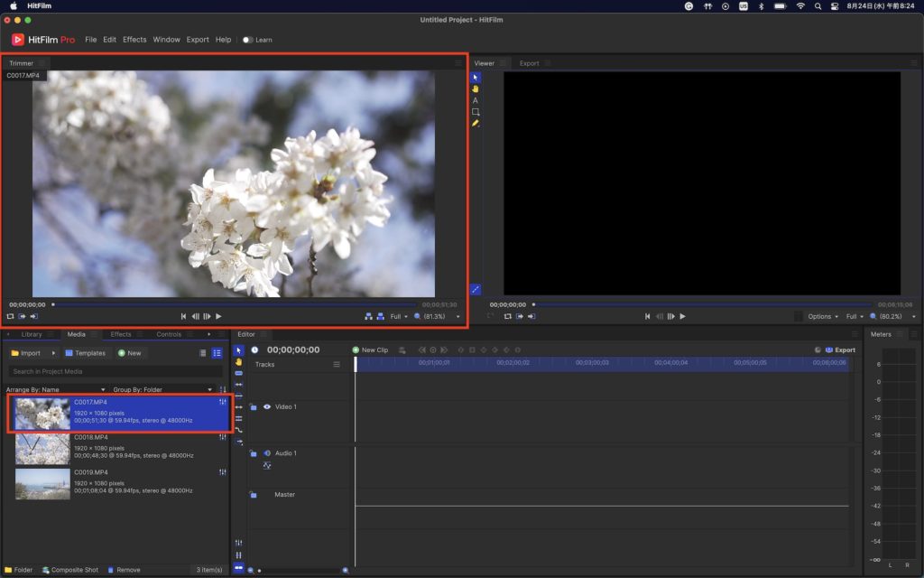Viewport: 924px width, 578px height.
Task: Open the Effects menu in menu bar
Action: coord(134,40)
